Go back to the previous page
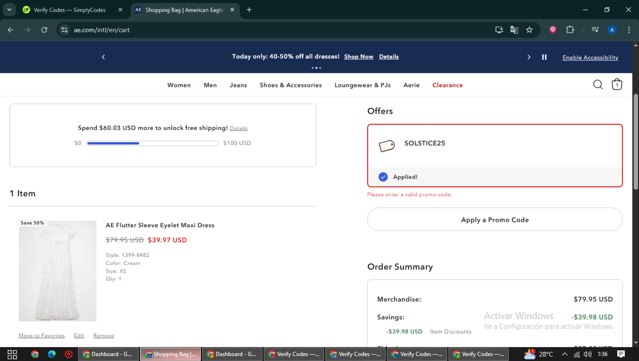This screenshot has width=639, height=361. 11,30
